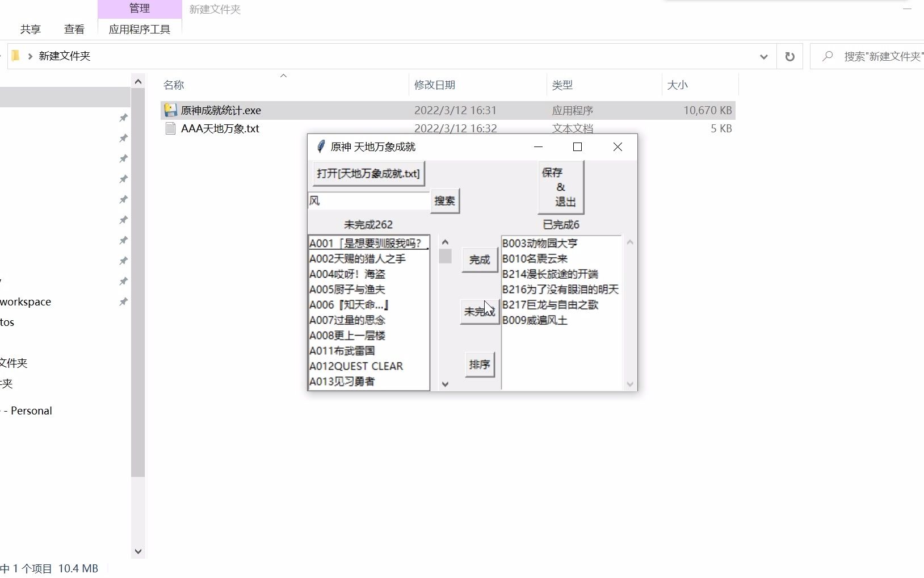Click the 完成 button
The width and height of the screenshot is (924, 578).
[480, 259]
